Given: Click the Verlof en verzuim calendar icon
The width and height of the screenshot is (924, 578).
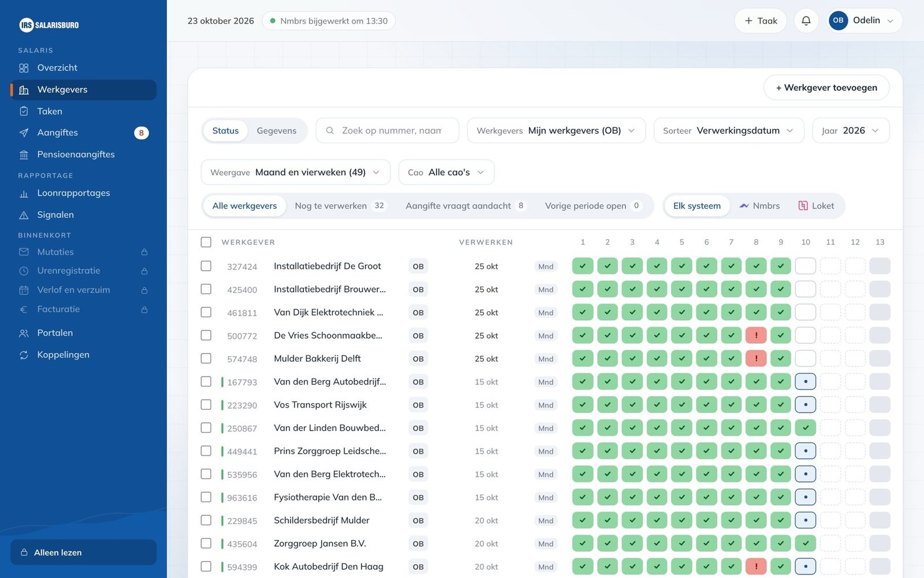Looking at the screenshot, I should [24, 290].
